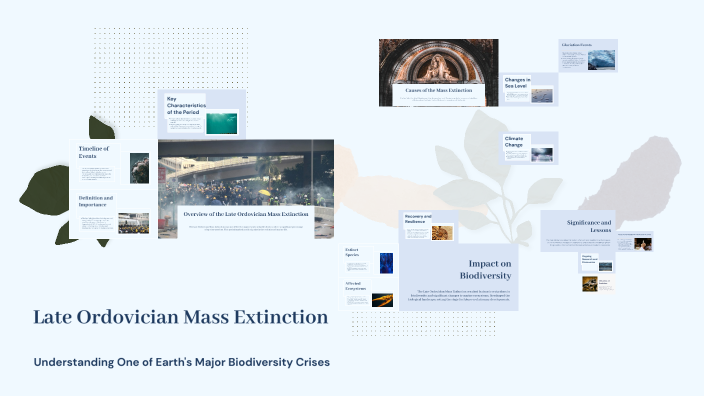Open the 'Affected Ecosystems' slide

pyautogui.click(x=369, y=294)
